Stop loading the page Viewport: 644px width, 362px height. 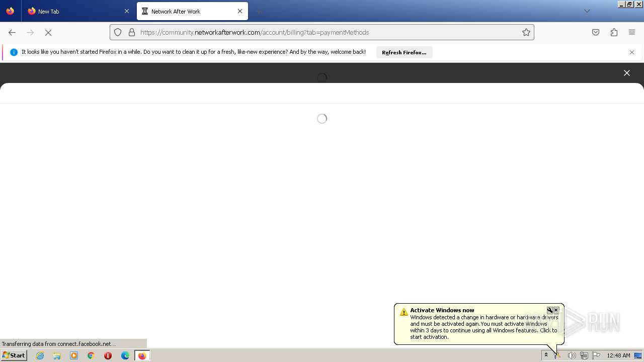48,32
